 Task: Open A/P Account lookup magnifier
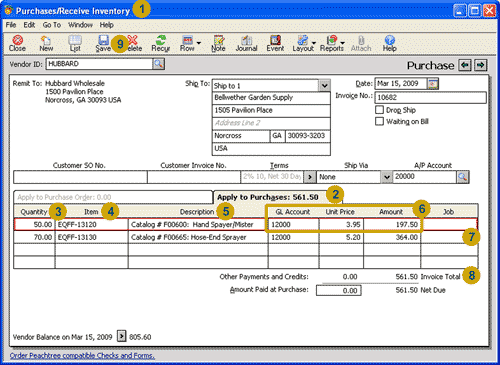coord(463,177)
